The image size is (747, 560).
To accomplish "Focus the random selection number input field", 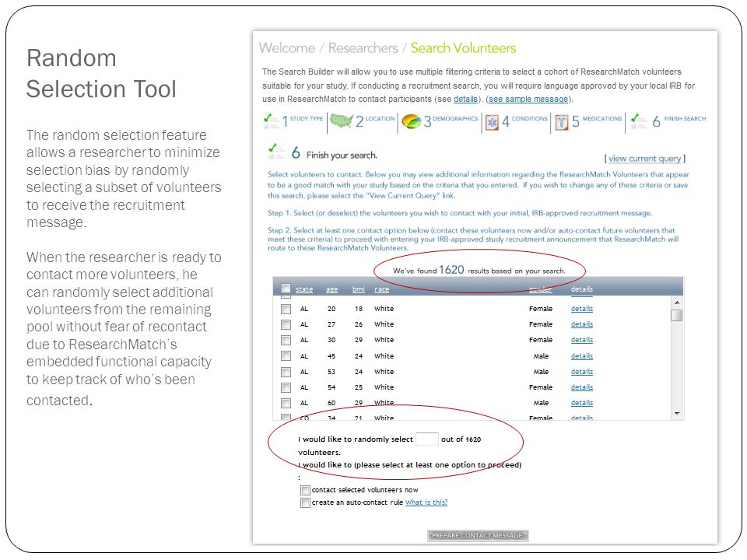I will coord(427,439).
